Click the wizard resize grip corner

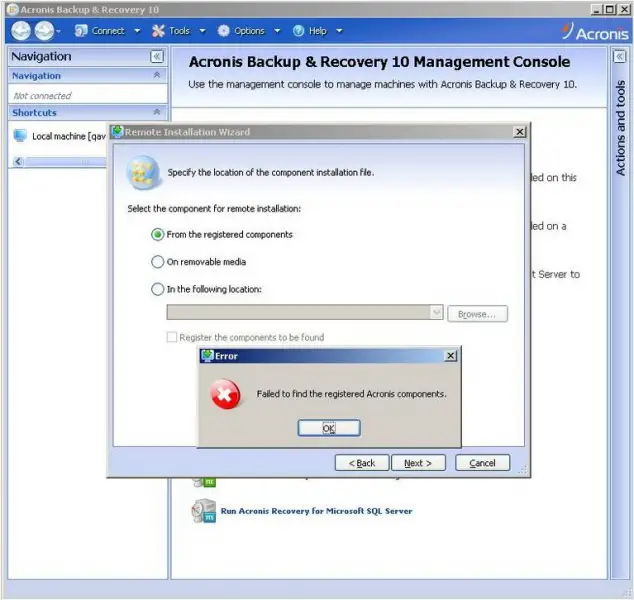[x=524, y=470]
